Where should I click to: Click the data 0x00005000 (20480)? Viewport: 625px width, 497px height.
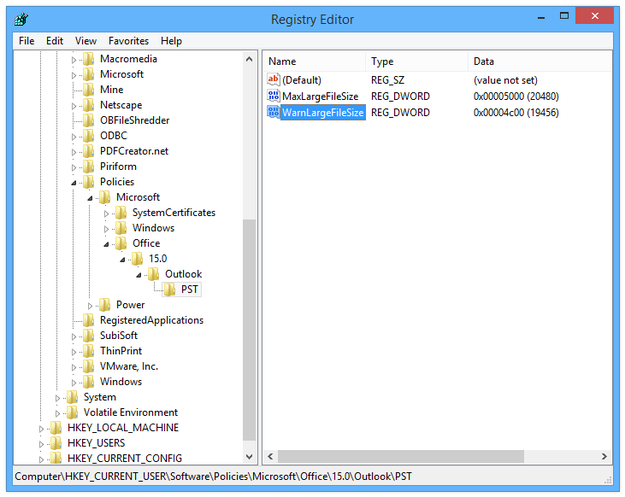(516, 96)
